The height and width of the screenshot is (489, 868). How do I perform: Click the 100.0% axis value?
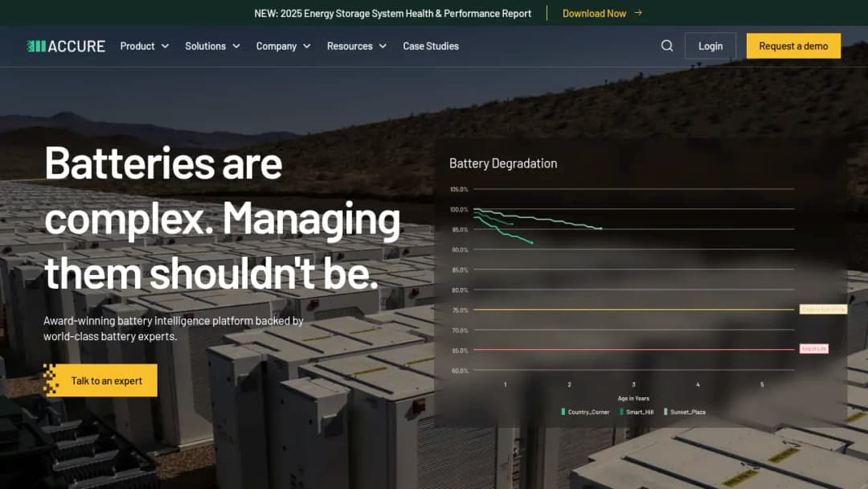(x=459, y=209)
